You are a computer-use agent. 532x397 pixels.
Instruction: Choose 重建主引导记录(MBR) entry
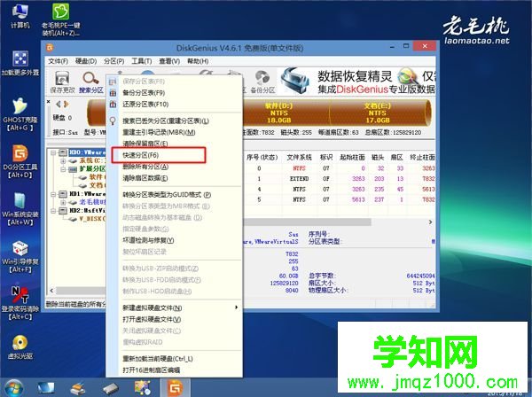pos(175,132)
